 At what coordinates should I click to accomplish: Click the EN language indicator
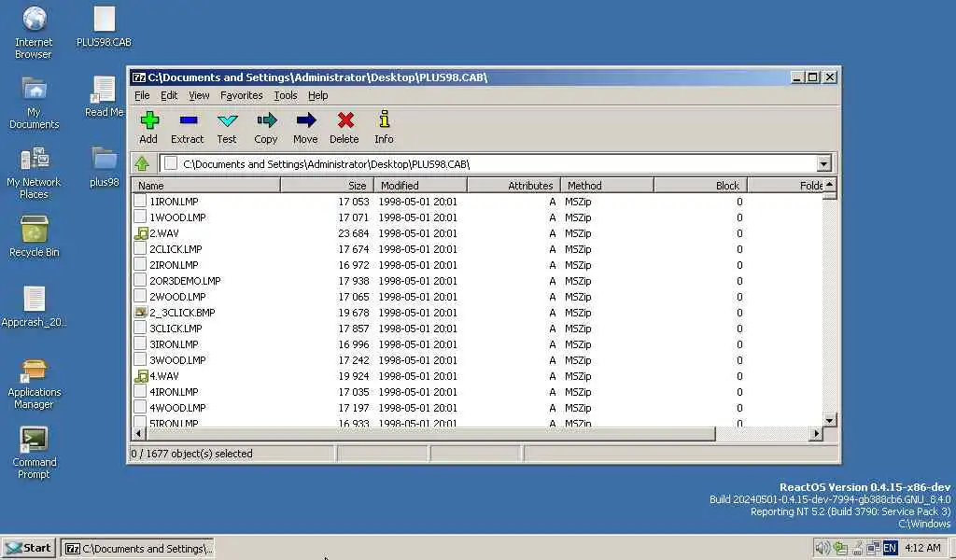(890, 548)
